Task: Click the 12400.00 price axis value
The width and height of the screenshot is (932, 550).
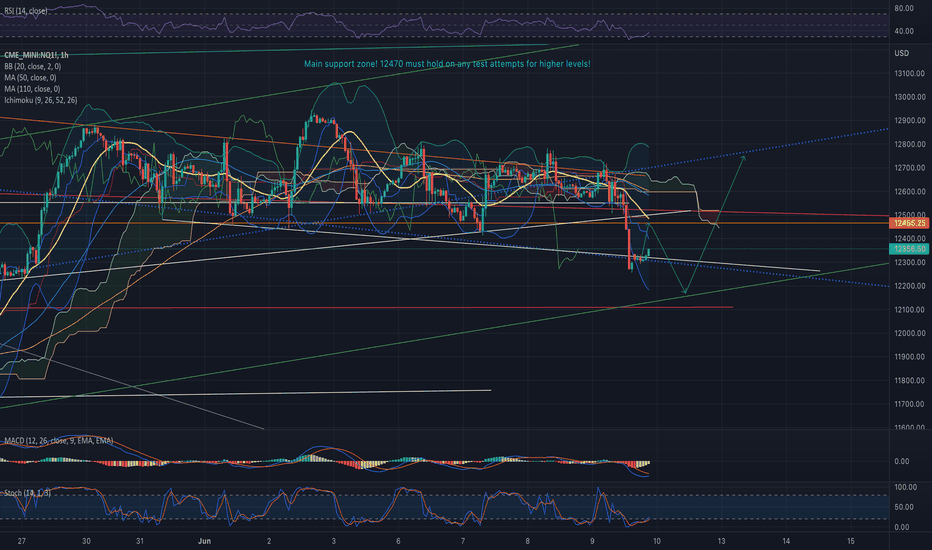Action: 909,238
